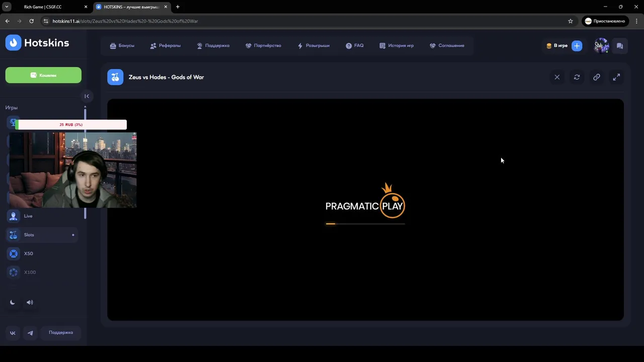
Task: Click the 25 RUB progress bar
Action: pyautogui.click(x=71, y=125)
